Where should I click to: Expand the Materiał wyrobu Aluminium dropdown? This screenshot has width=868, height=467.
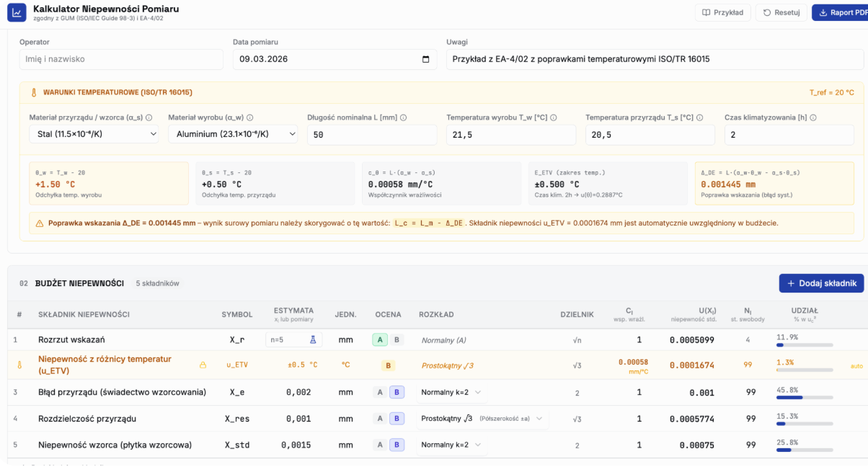click(x=232, y=134)
